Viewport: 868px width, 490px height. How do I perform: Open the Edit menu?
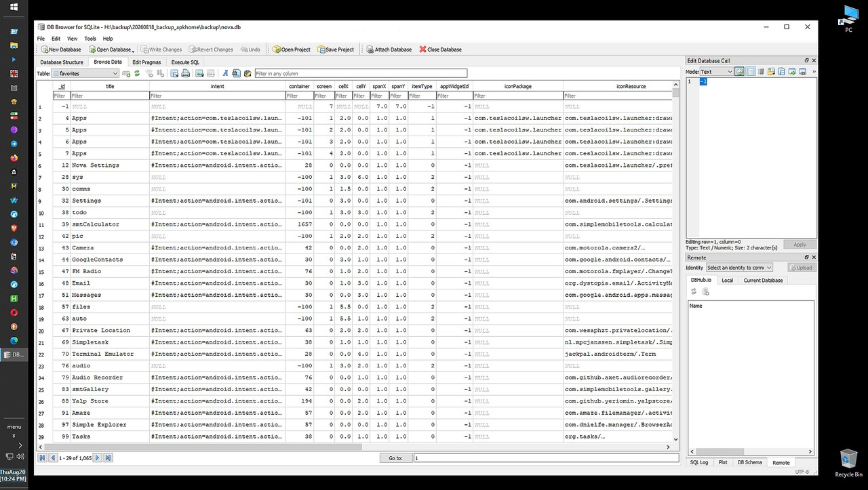[x=56, y=39]
